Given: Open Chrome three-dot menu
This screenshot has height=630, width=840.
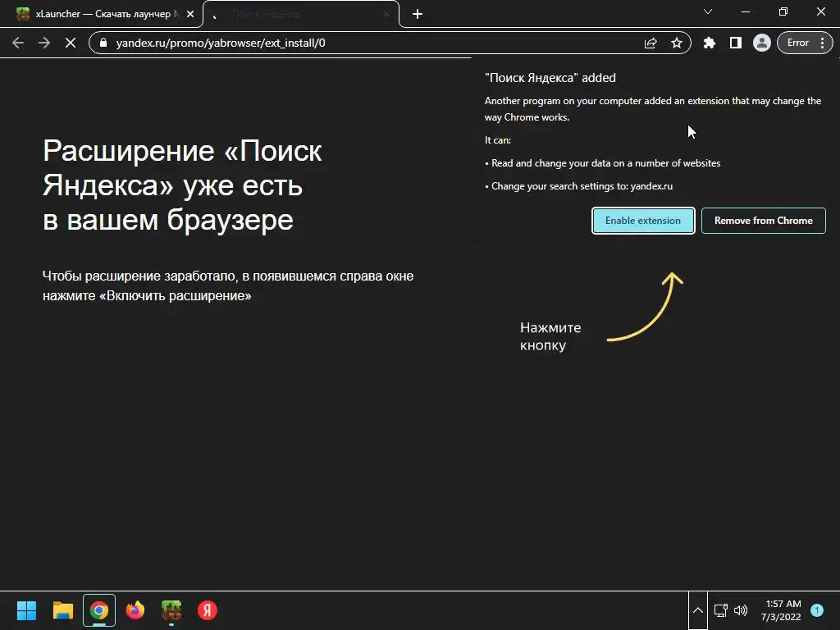Looking at the screenshot, I should [822, 43].
